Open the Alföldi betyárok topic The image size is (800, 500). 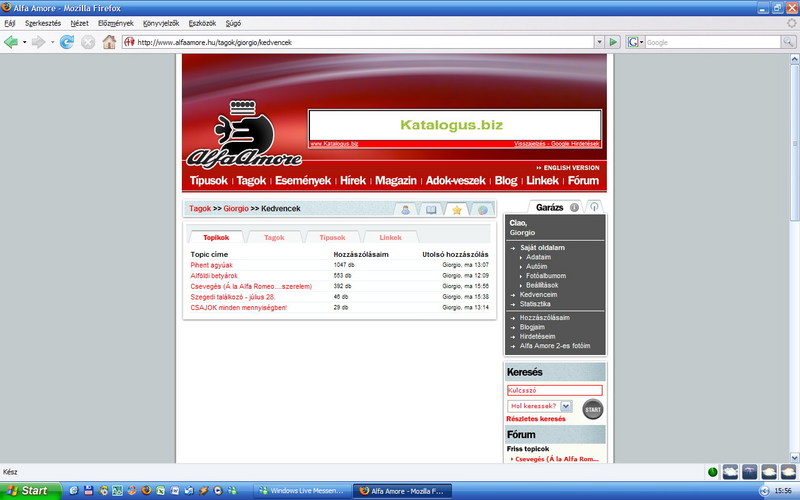(214, 276)
